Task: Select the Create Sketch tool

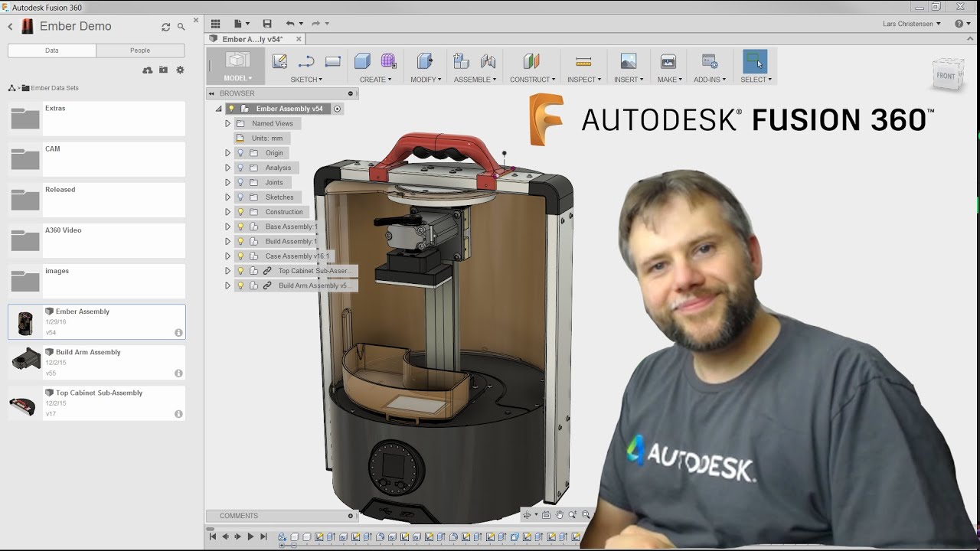Action: (280, 61)
